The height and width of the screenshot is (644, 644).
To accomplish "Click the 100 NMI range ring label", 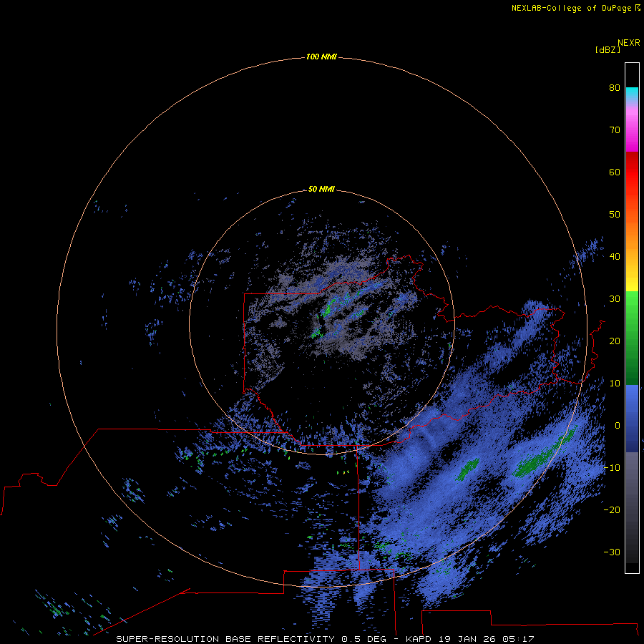I will (x=321, y=57).
